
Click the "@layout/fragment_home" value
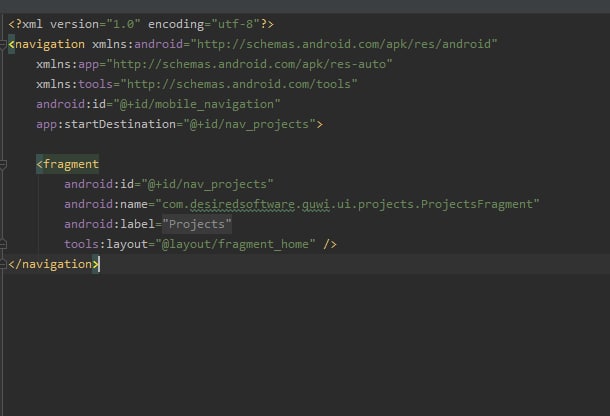[235, 244]
